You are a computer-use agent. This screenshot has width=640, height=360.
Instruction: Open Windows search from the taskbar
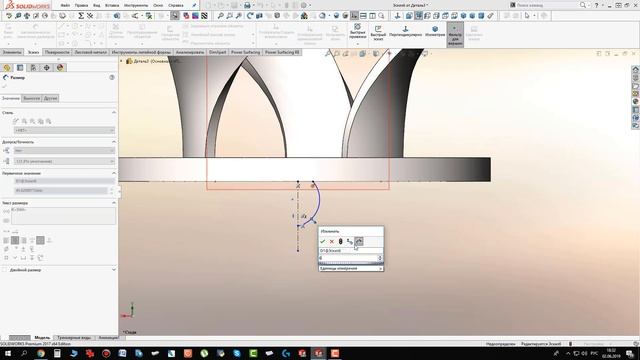pos(24,353)
